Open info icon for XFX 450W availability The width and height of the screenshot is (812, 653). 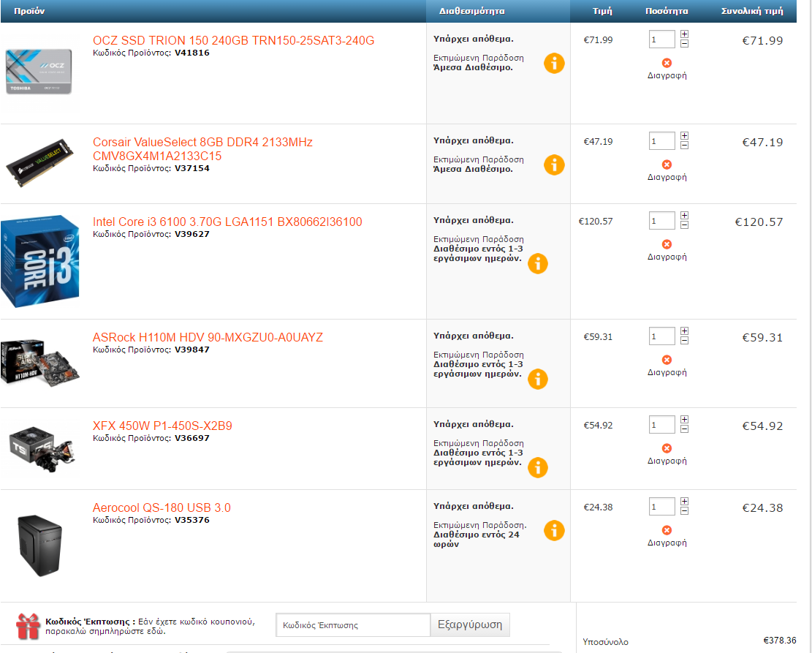(x=537, y=467)
